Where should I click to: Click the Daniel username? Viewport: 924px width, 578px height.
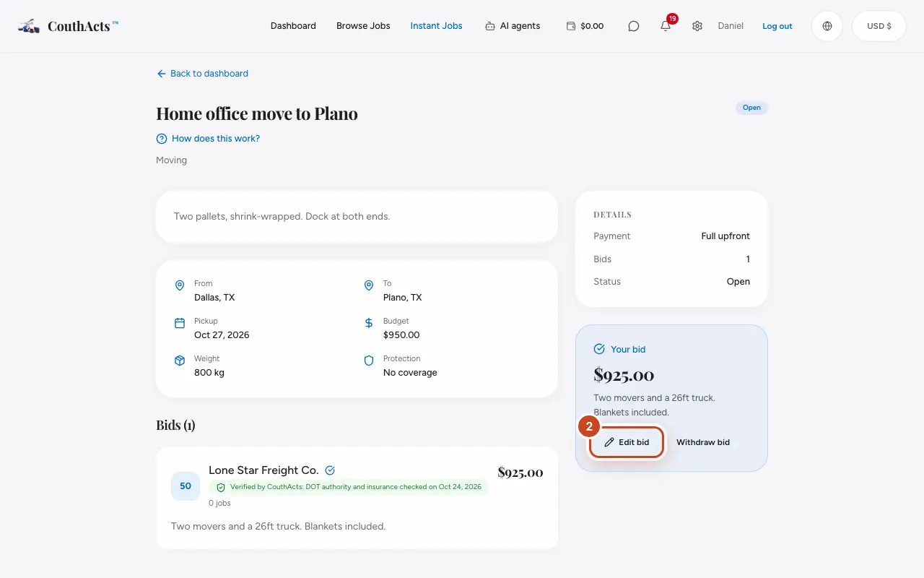(731, 26)
